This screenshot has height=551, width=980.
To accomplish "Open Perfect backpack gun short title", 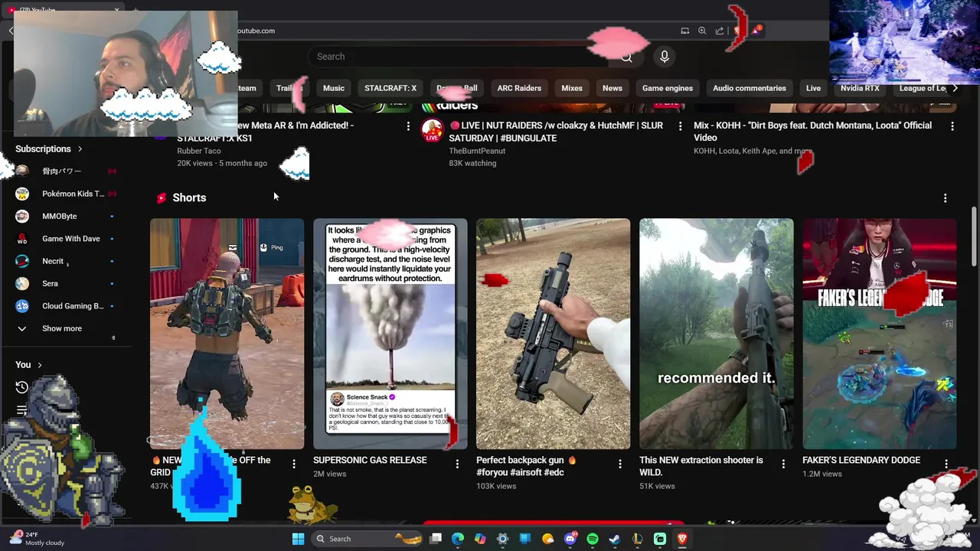I will pos(526,466).
